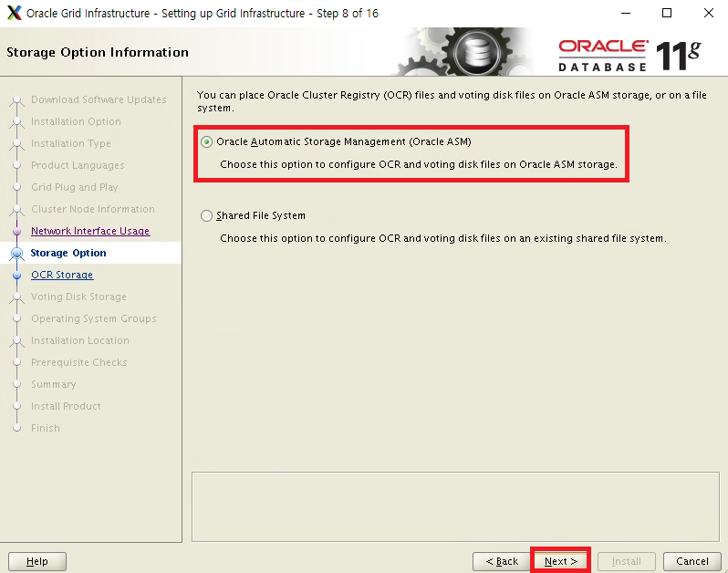Click the Grid Plug and Play step
The width and height of the screenshot is (728, 573).
74,187
